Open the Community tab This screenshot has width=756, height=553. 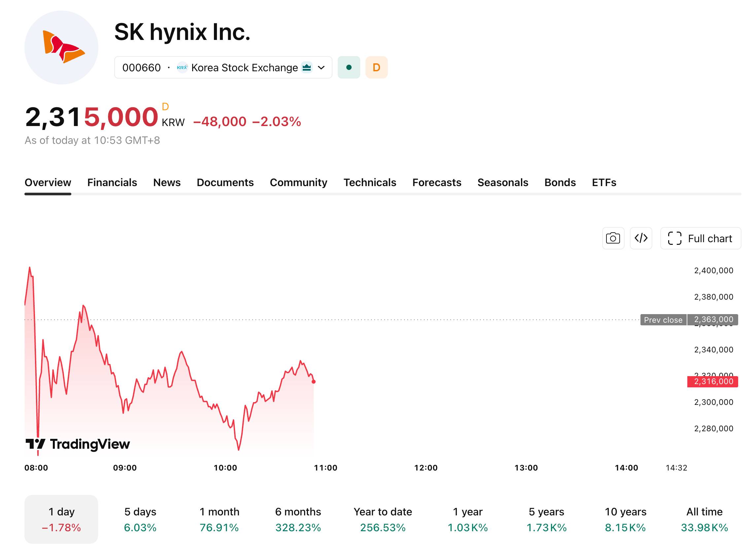click(x=298, y=182)
